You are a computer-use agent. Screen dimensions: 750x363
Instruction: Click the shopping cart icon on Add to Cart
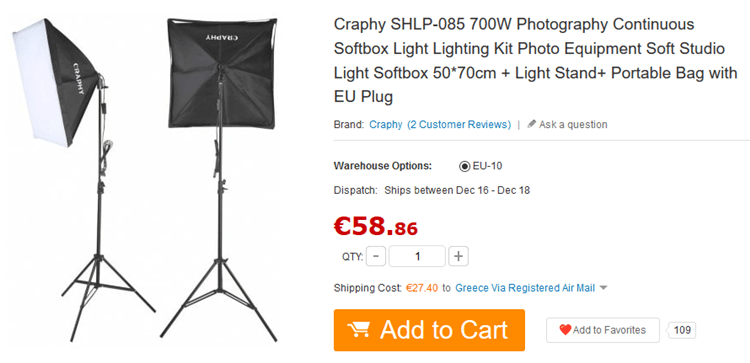359,330
